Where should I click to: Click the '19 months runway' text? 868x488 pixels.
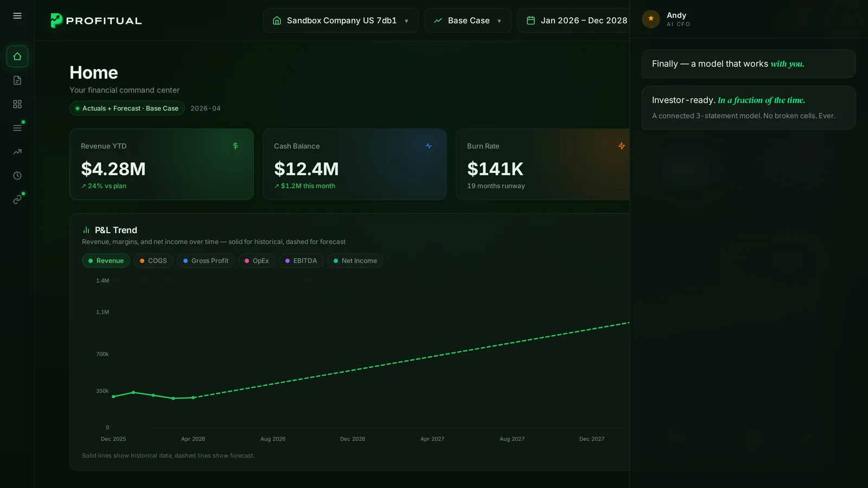click(x=496, y=186)
